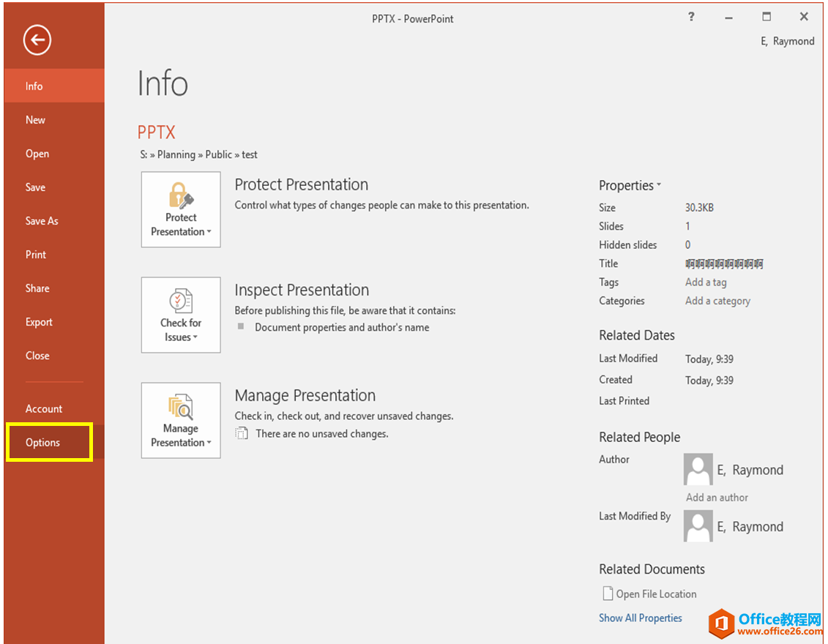Open the Account page

(44, 409)
